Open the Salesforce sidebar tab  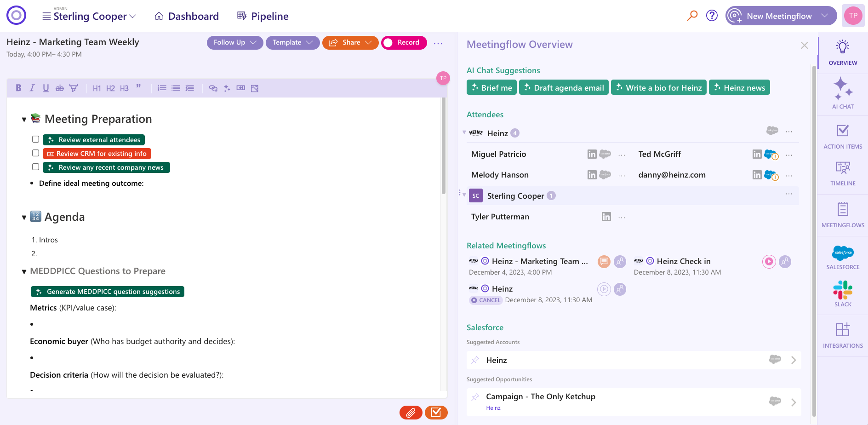pos(843,258)
